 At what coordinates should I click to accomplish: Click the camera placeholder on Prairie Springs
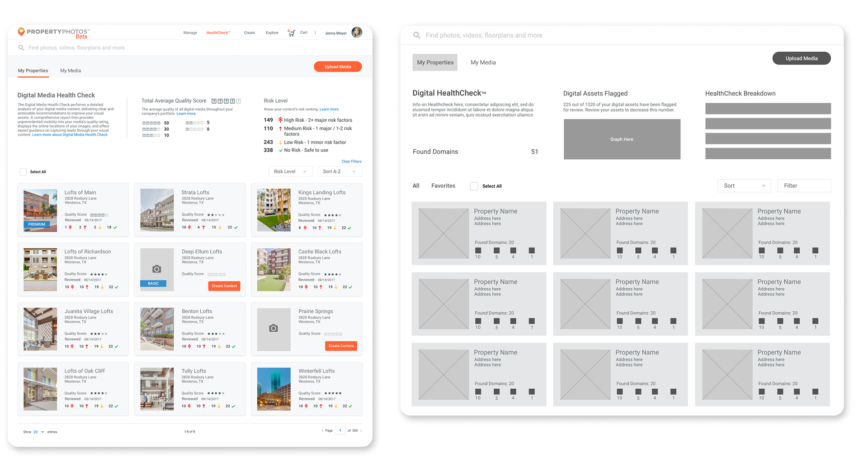(274, 329)
